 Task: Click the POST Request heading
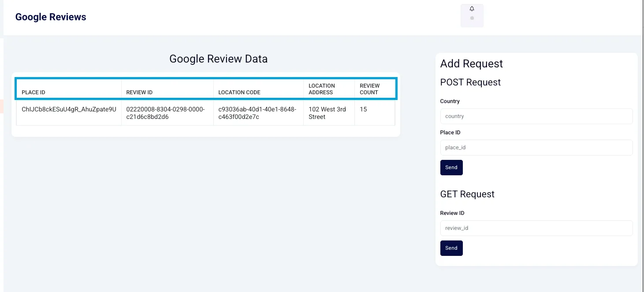click(x=470, y=82)
